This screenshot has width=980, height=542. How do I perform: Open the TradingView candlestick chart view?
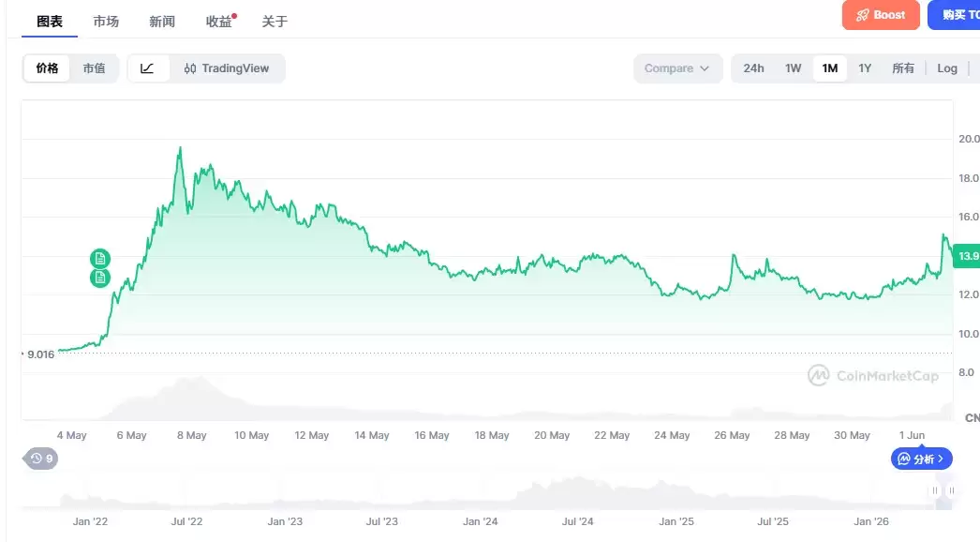tap(227, 68)
